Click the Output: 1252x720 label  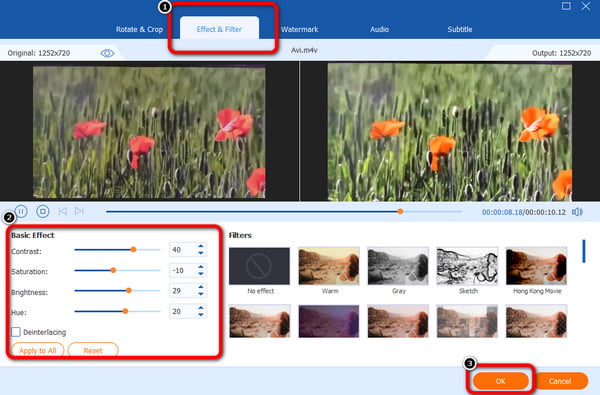[561, 53]
